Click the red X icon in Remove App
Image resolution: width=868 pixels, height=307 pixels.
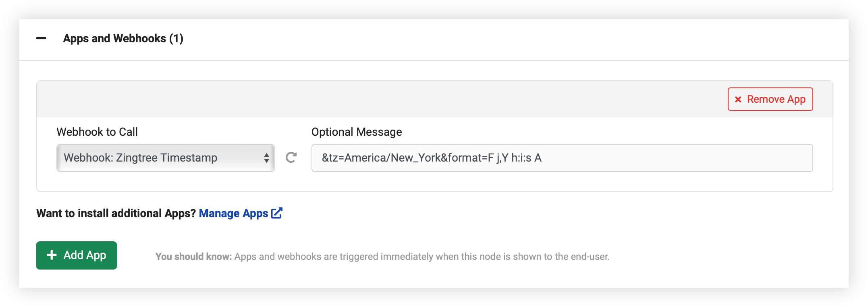738,100
